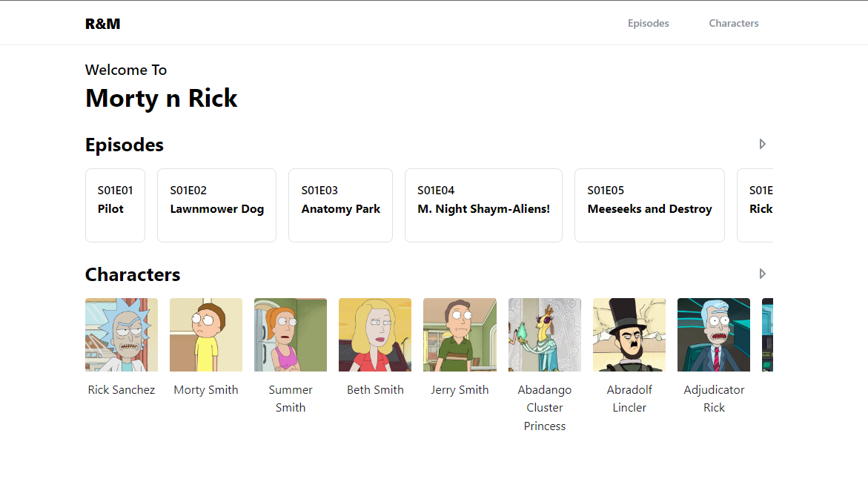Open the S01E01 Pilot episode card
Image resolution: width=868 pixels, height=482 pixels.
[115, 205]
